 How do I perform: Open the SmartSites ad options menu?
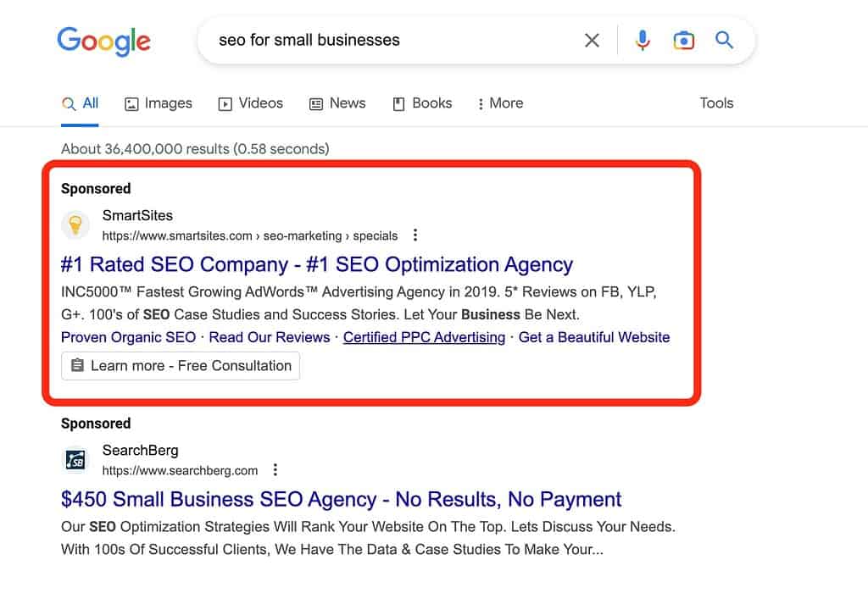tap(415, 236)
